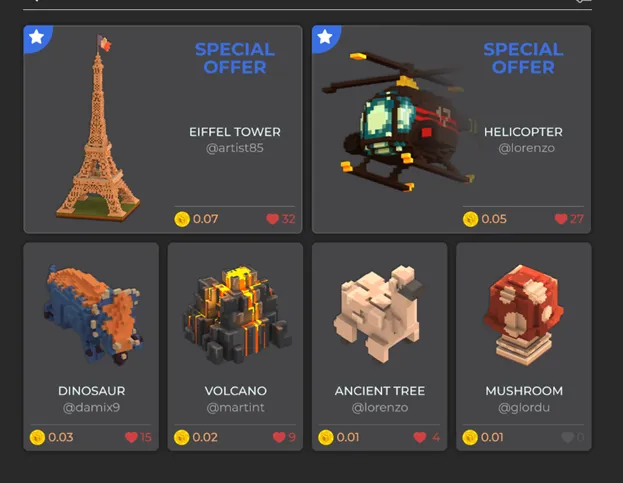
Task: Click the gold coin on Eiffel Tower price
Action: (182, 219)
